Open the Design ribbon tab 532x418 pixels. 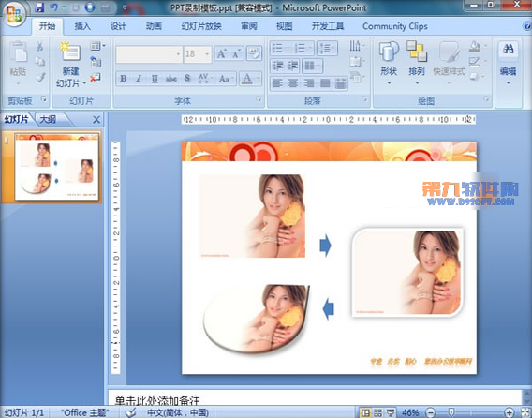(118, 26)
